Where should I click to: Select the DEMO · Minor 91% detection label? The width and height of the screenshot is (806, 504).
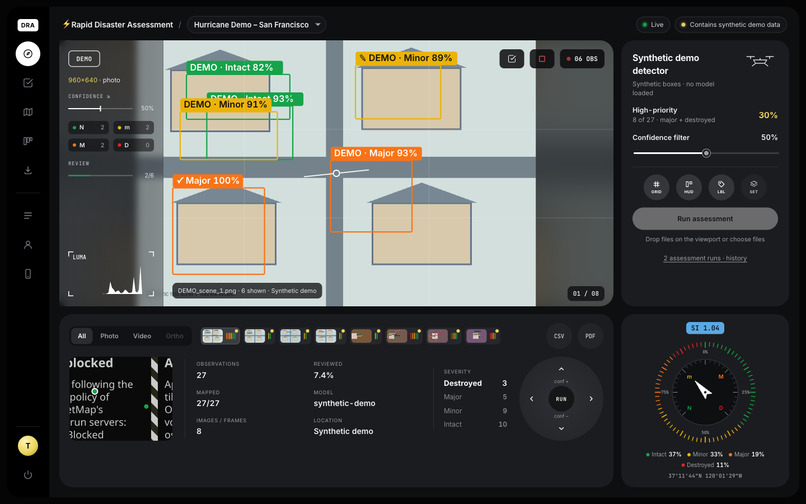226,104
